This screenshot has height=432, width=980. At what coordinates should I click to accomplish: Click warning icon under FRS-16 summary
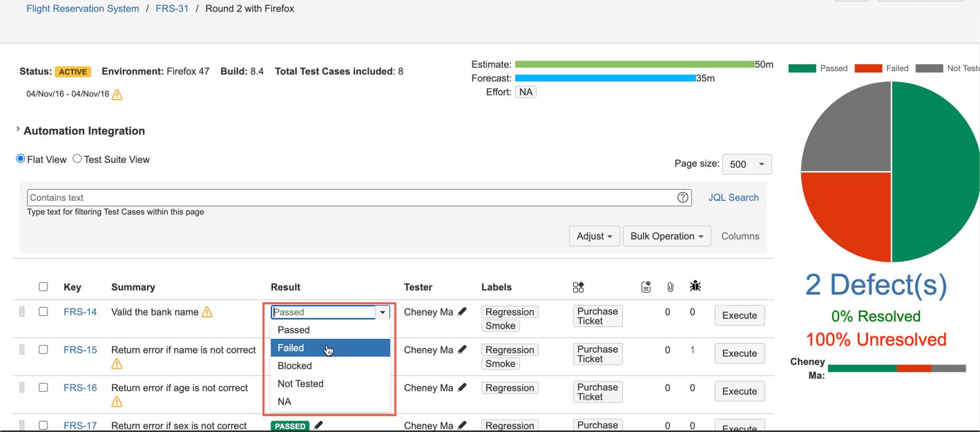tap(117, 402)
